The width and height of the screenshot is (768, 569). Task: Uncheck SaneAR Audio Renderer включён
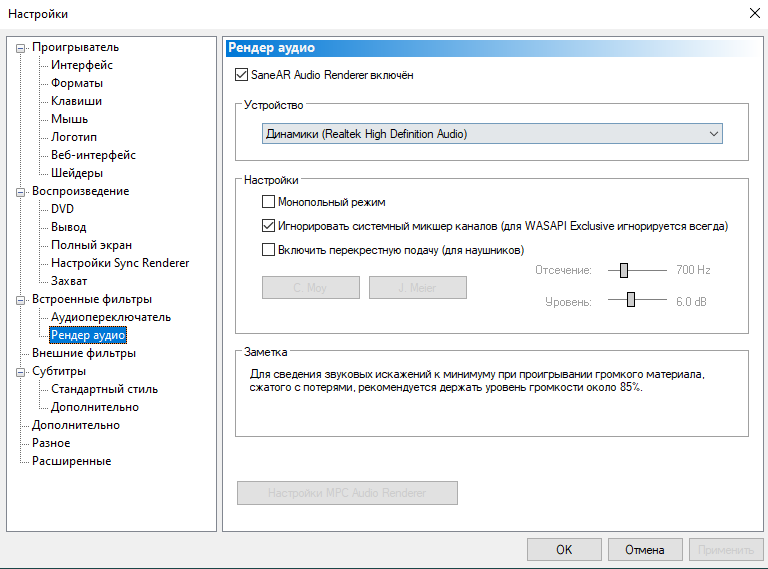click(241, 75)
